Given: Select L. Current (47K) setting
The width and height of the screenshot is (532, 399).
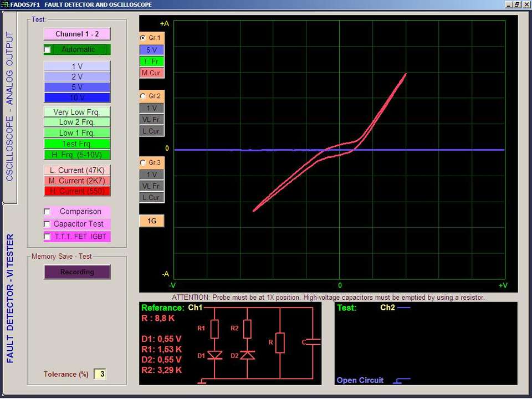Looking at the screenshot, I should 77,171.
